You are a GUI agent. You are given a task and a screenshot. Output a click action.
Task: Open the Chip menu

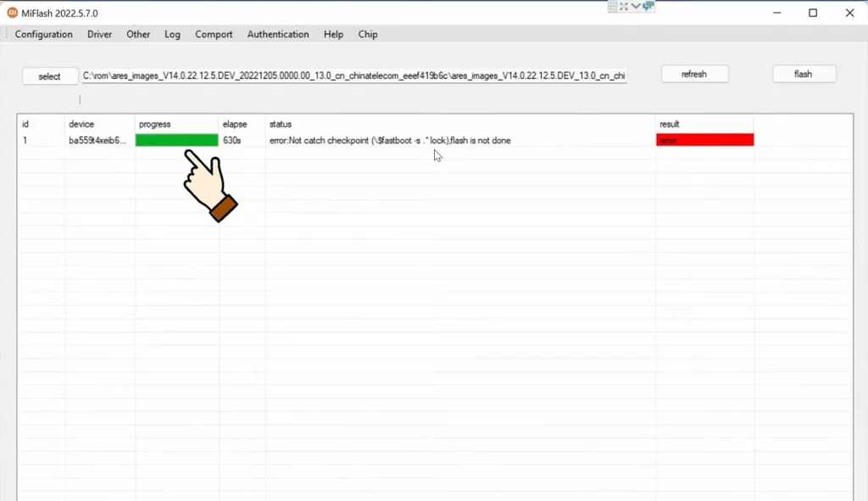tap(368, 35)
